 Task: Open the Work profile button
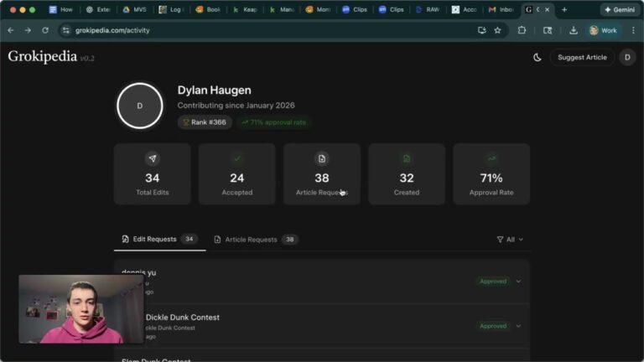[603, 30]
